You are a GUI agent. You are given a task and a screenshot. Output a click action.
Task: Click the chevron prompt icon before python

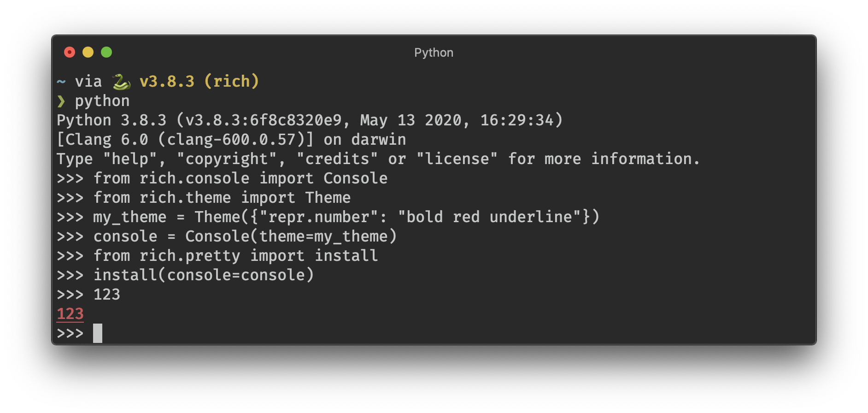[x=62, y=100]
